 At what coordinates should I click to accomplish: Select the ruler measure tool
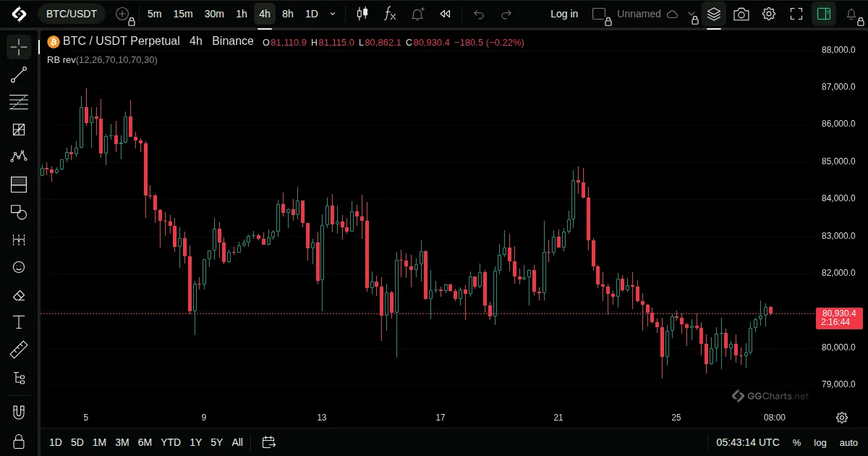19,350
